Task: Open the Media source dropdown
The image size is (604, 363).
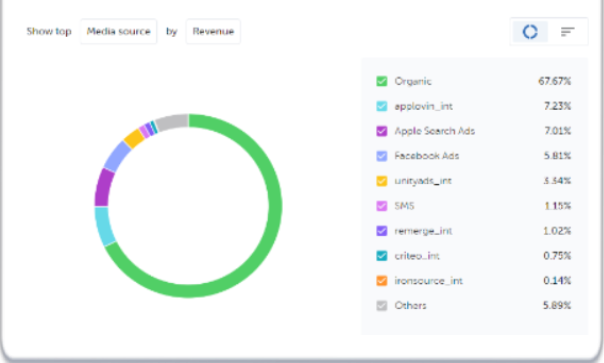Action: [x=118, y=31]
